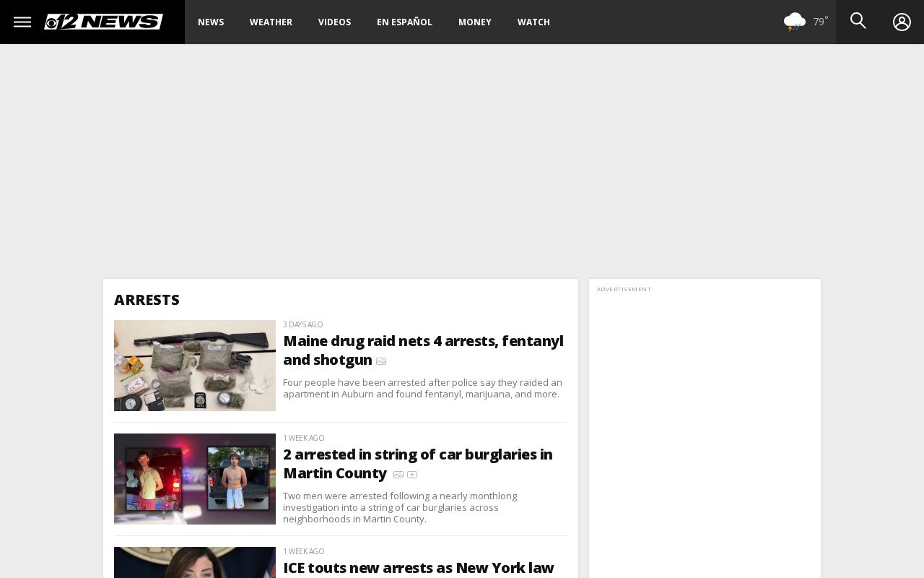Open '2 arrested in string of car burglaries' story
Viewport: 924px width, 578px height.
coord(417,463)
